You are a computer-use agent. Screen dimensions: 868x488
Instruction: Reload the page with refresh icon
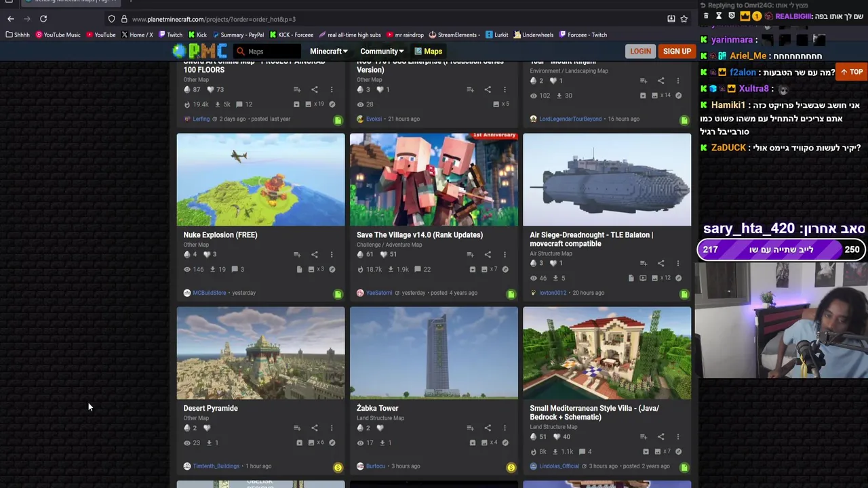[43, 19]
